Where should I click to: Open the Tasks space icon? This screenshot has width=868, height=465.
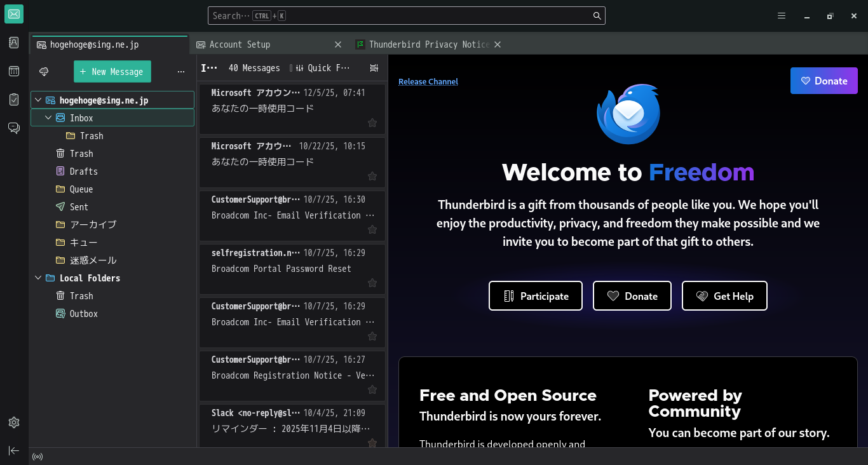pyautogui.click(x=14, y=100)
